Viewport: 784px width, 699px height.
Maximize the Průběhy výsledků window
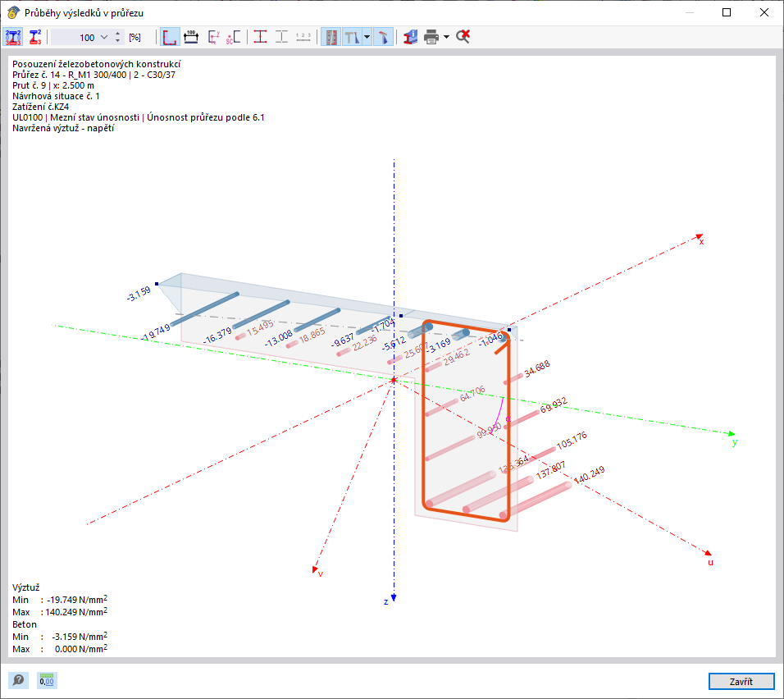coord(727,12)
